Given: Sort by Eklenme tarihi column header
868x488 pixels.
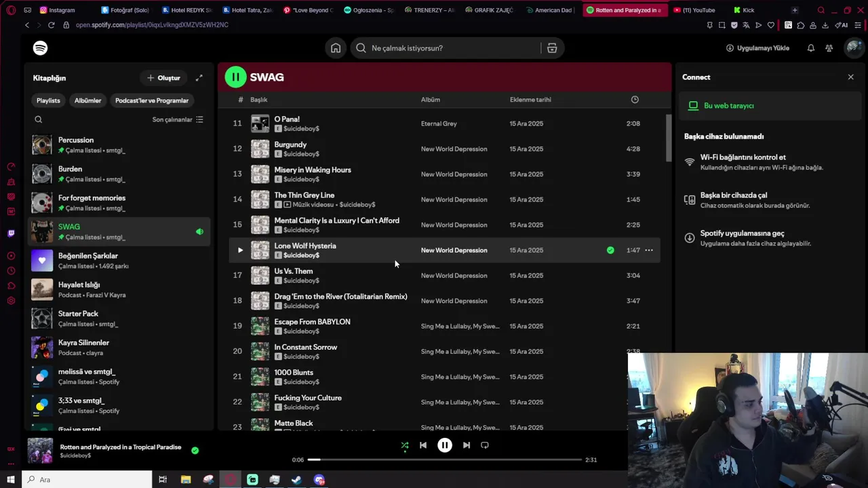Looking at the screenshot, I should [530, 100].
